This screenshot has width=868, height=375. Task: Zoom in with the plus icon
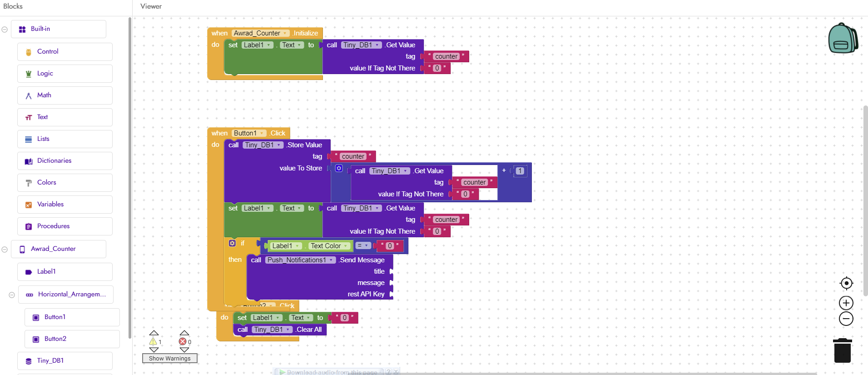coord(846,303)
